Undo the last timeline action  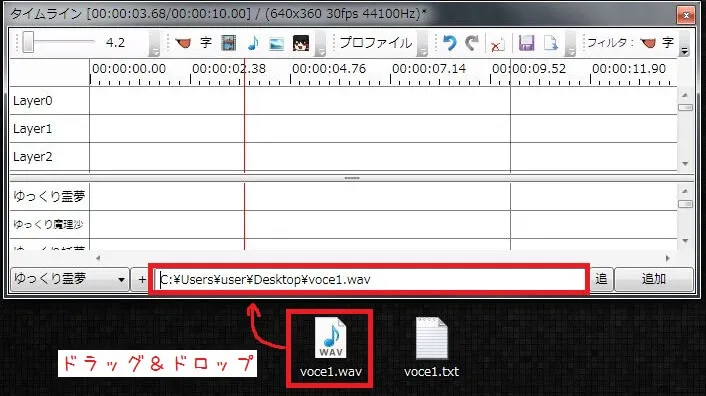449,43
